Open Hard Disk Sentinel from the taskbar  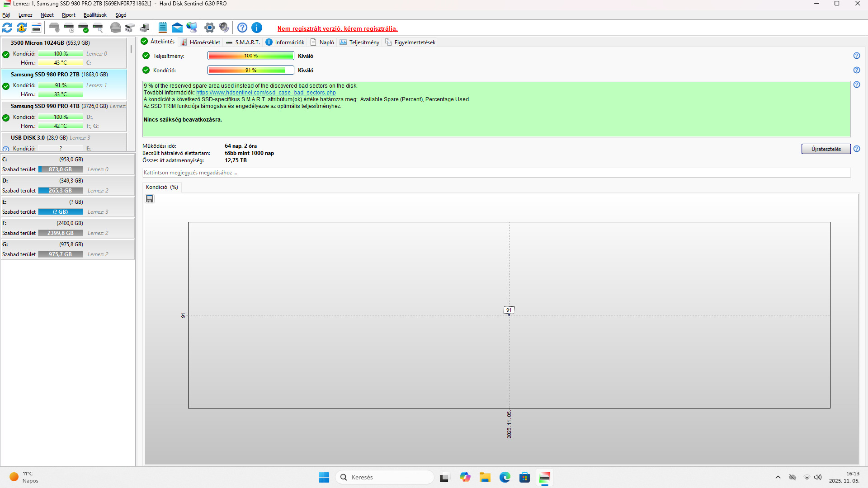545,477
